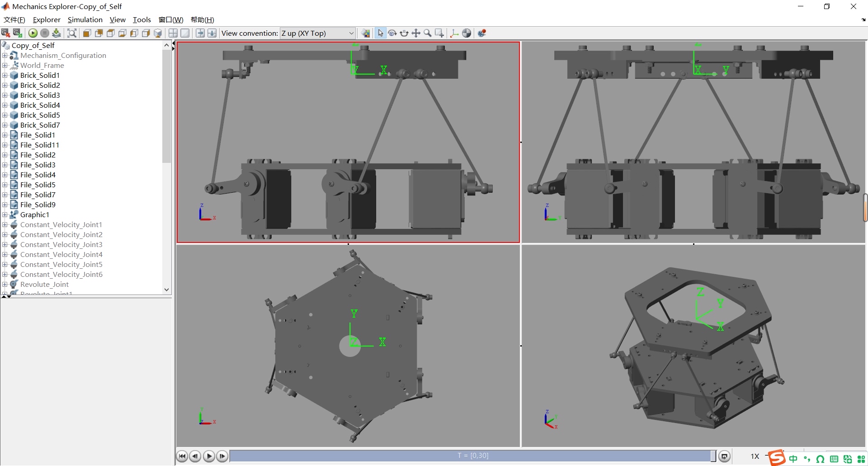The height and width of the screenshot is (466, 868).
Task: Activate the Roll view tool
Action: click(x=404, y=33)
